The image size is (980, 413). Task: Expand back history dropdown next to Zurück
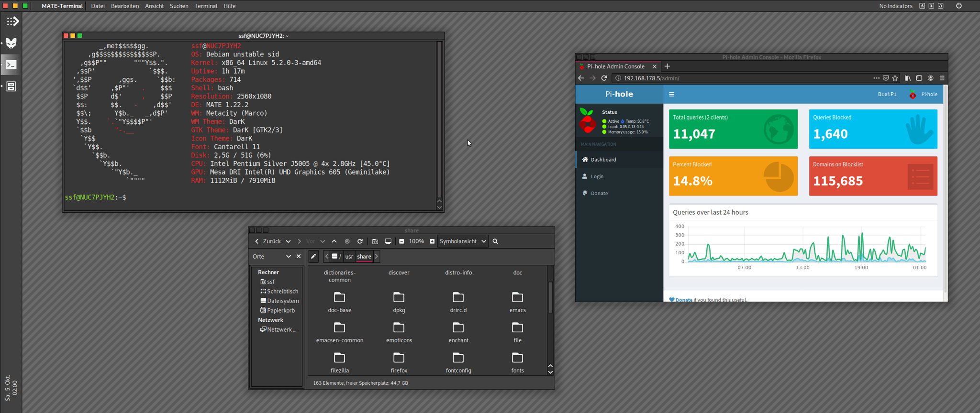pos(288,241)
